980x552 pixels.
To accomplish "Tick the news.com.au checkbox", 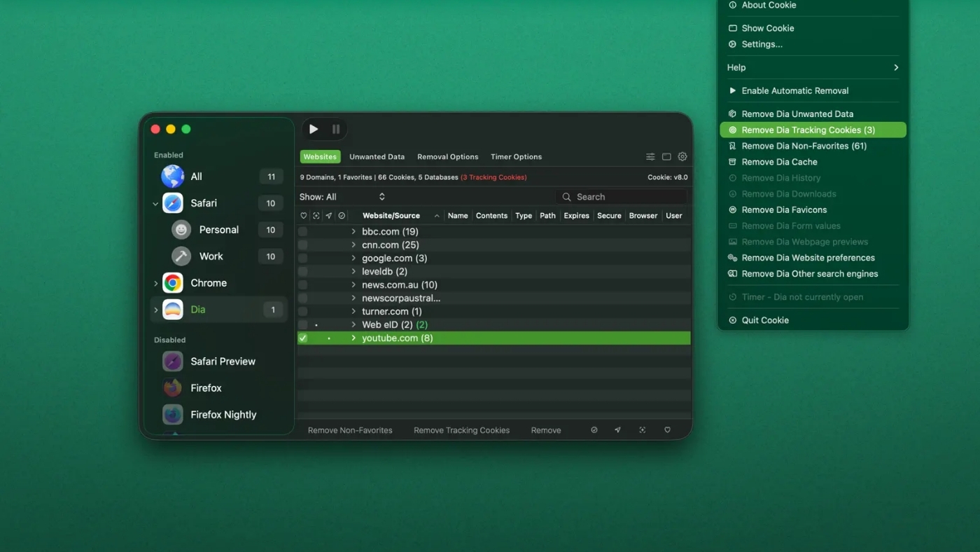I will click(x=303, y=285).
